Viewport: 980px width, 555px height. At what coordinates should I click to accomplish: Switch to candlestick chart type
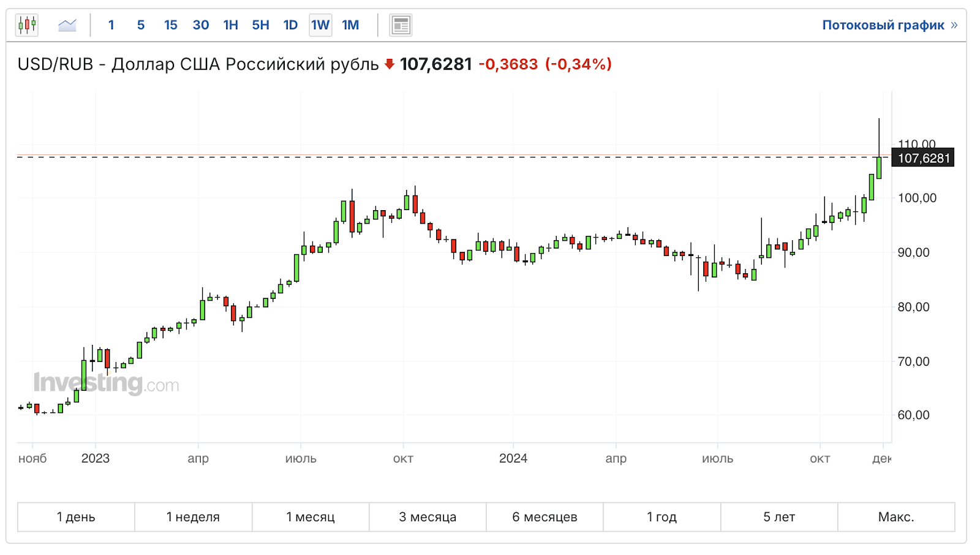coord(27,25)
